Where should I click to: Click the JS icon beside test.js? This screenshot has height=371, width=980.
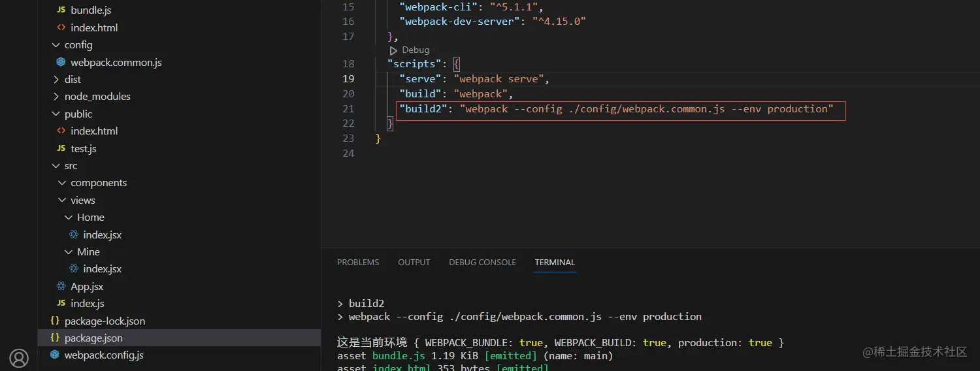pyautogui.click(x=61, y=148)
